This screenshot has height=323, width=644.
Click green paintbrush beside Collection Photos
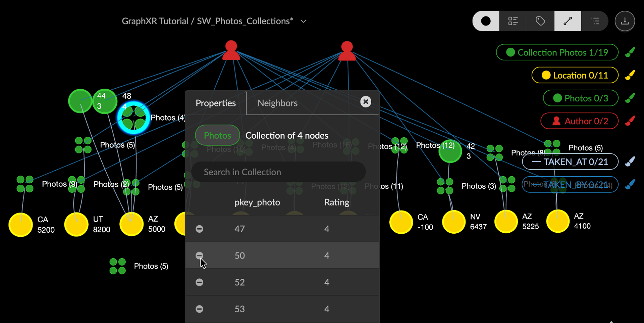point(630,52)
